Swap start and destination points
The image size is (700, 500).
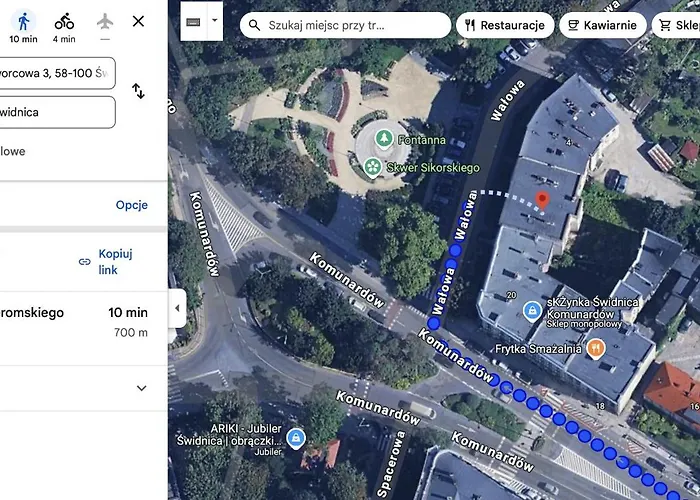(x=138, y=92)
